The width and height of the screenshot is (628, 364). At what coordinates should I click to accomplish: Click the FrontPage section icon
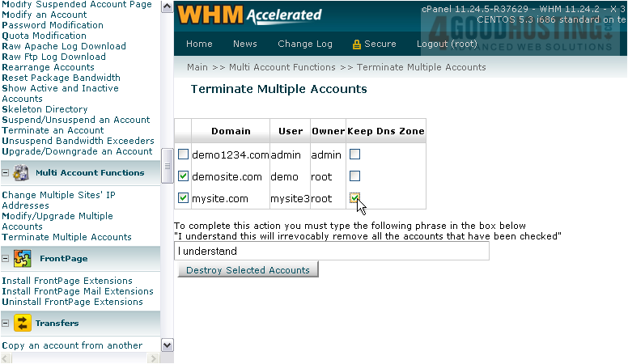tap(22, 259)
